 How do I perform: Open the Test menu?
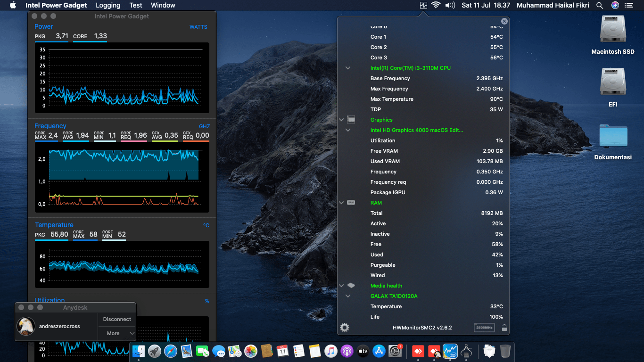pyautogui.click(x=136, y=5)
